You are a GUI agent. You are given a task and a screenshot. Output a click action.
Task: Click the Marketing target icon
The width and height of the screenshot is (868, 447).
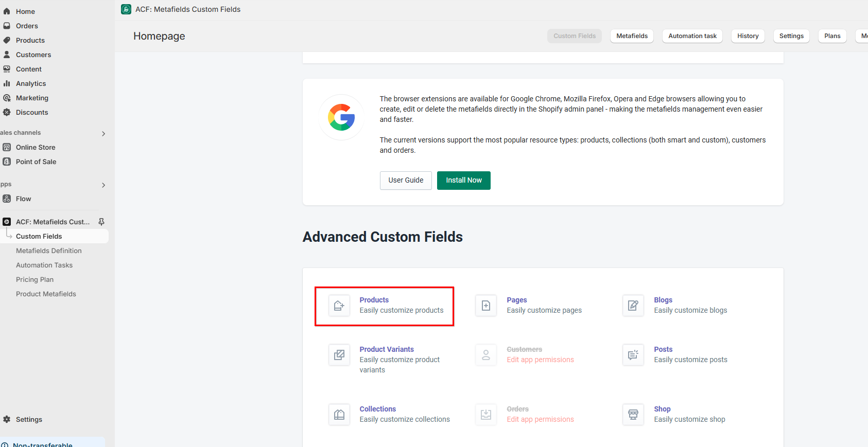pos(7,98)
